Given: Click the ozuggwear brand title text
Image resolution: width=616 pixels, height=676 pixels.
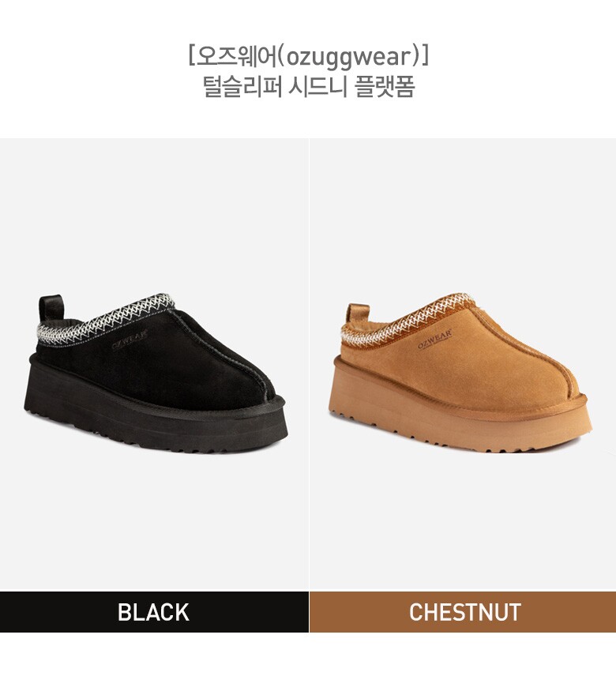Looking at the screenshot, I should pyautogui.click(x=308, y=57).
